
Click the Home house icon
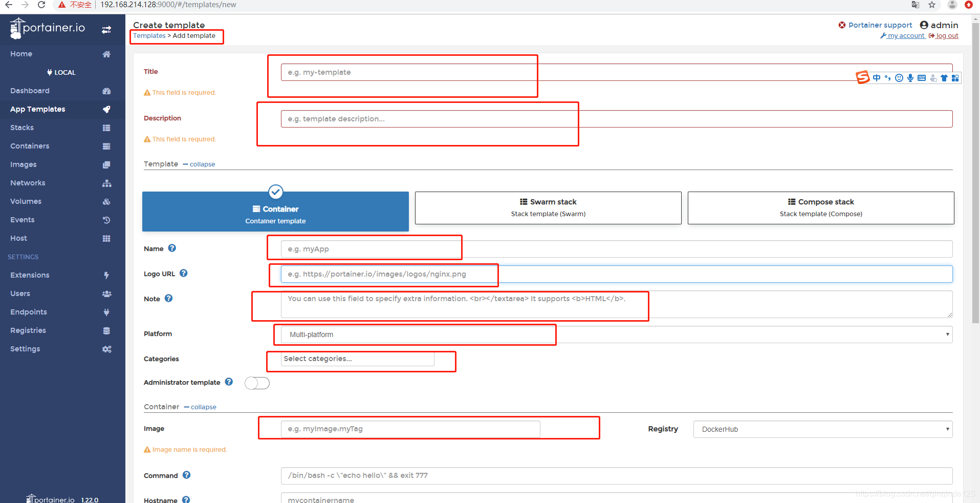tap(106, 54)
